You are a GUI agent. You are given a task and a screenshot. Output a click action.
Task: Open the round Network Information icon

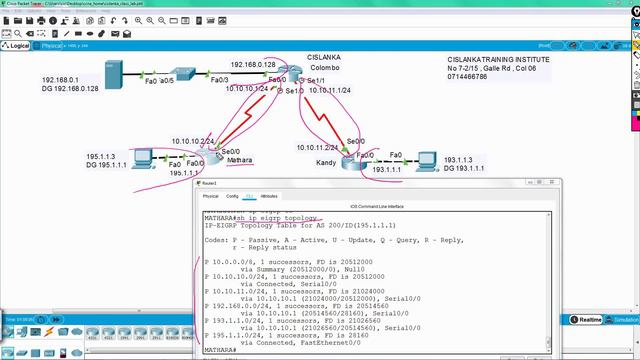(53, 20)
